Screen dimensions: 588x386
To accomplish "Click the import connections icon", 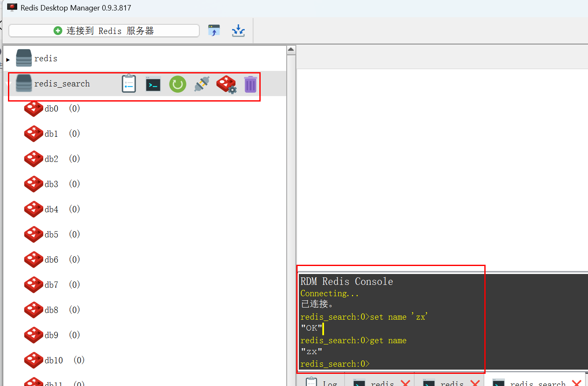I will click(x=214, y=30).
